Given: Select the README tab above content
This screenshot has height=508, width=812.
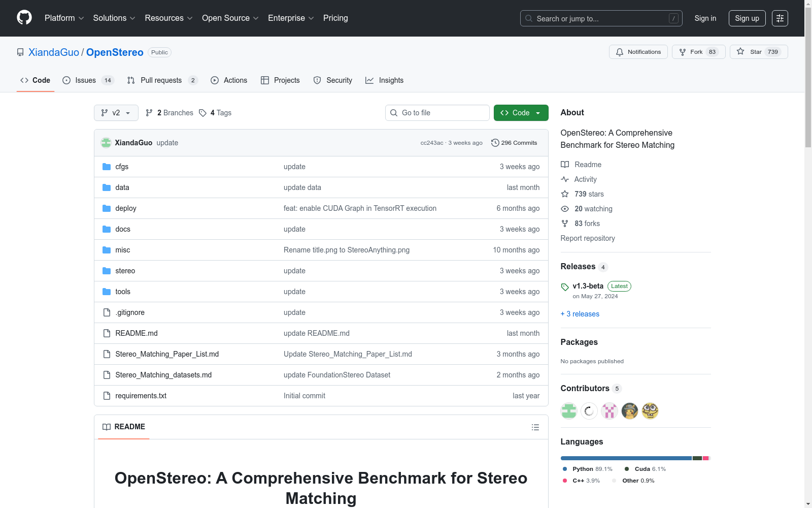Looking at the screenshot, I should [x=124, y=427].
